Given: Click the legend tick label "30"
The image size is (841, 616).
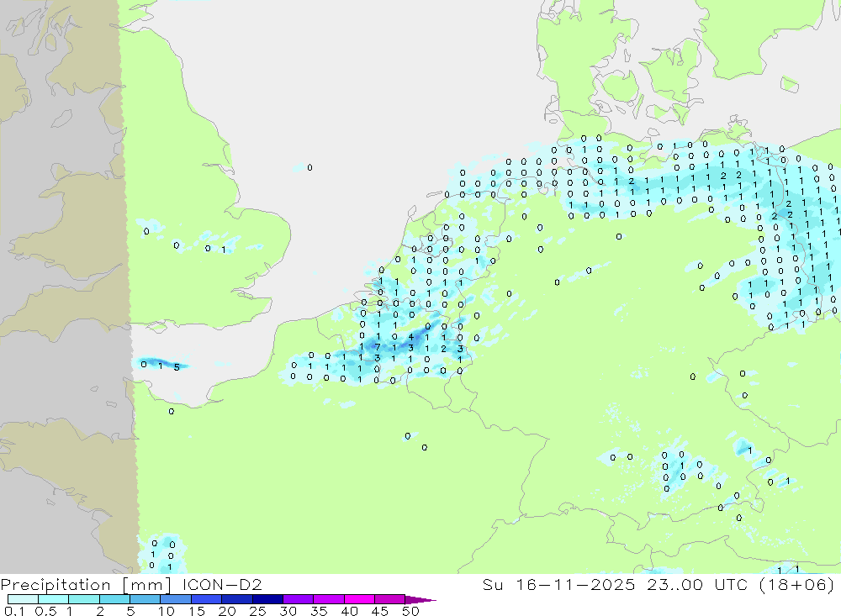Looking at the screenshot, I should (x=288, y=611).
